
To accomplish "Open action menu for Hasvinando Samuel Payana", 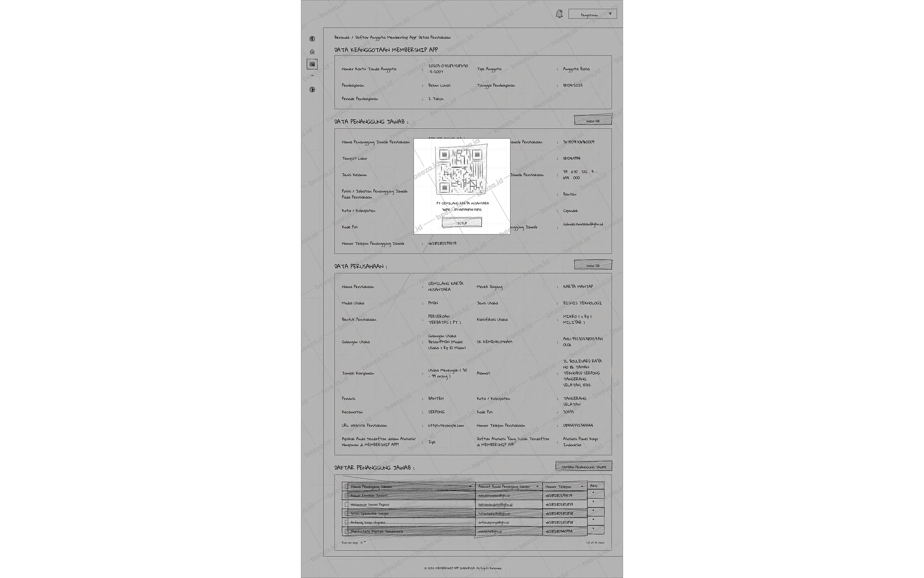I will click(593, 502).
